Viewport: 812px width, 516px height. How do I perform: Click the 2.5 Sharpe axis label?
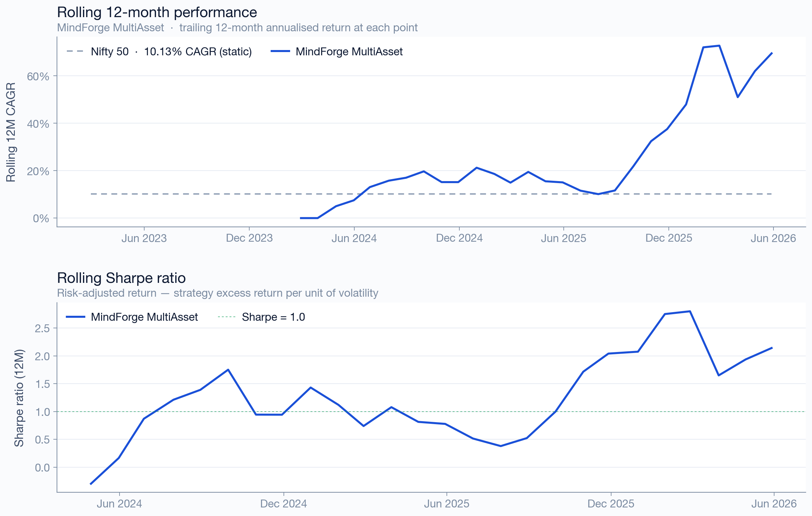[x=42, y=329]
